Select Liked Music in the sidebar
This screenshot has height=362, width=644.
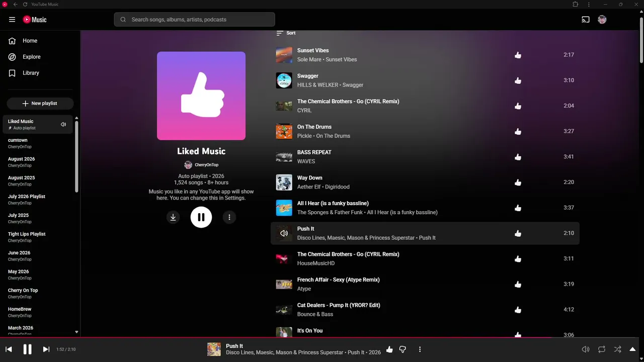point(38,124)
